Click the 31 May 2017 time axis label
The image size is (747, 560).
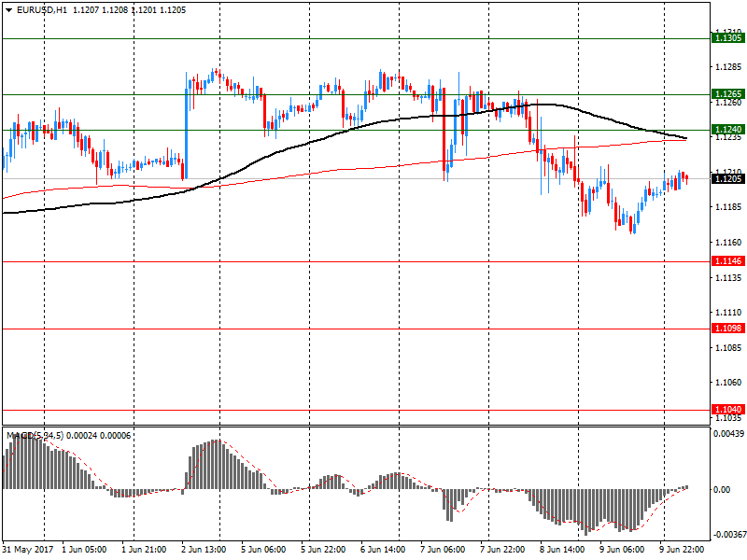[x=27, y=550]
